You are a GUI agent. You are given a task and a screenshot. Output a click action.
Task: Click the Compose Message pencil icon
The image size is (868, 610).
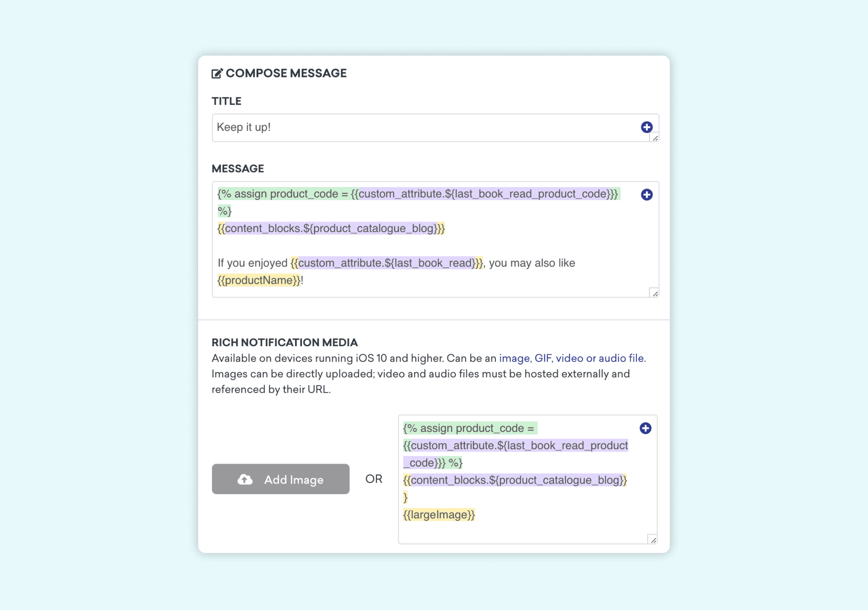coord(217,73)
